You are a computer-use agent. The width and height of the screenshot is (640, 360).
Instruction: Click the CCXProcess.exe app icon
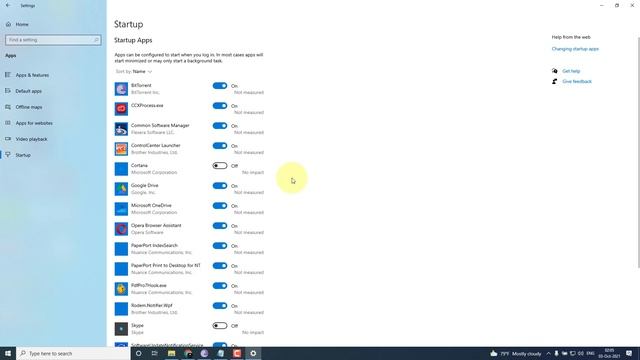pyautogui.click(x=121, y=109)
